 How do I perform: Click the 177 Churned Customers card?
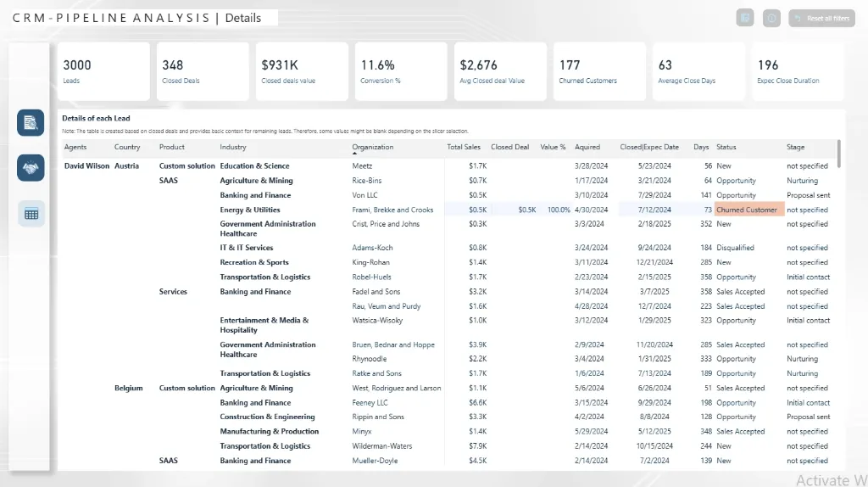600,71
